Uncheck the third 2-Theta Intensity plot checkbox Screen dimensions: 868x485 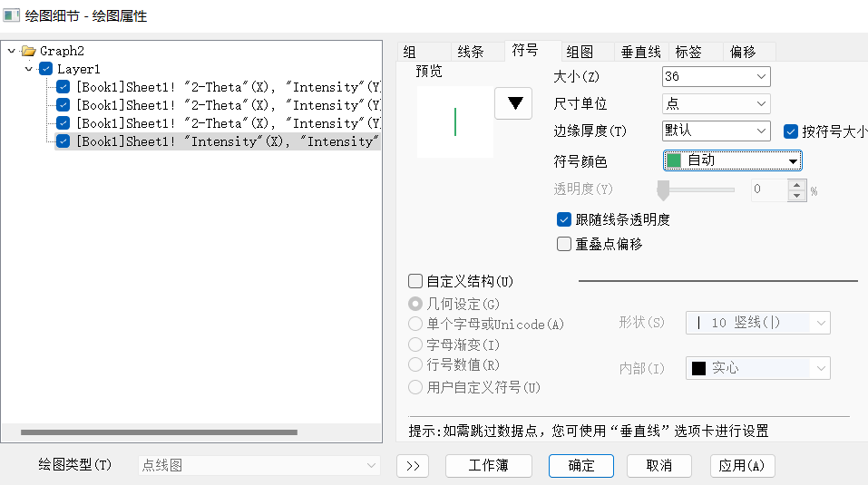(63, 123)
